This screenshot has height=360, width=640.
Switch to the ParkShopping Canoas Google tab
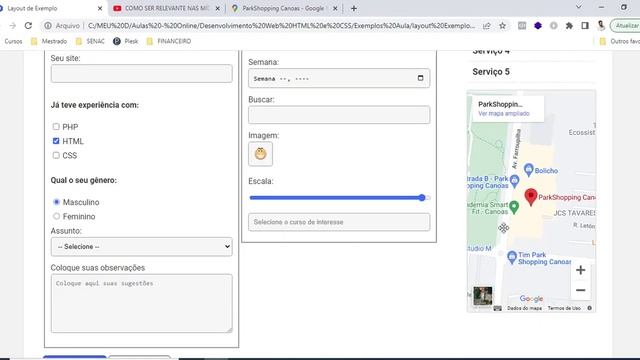284,8
